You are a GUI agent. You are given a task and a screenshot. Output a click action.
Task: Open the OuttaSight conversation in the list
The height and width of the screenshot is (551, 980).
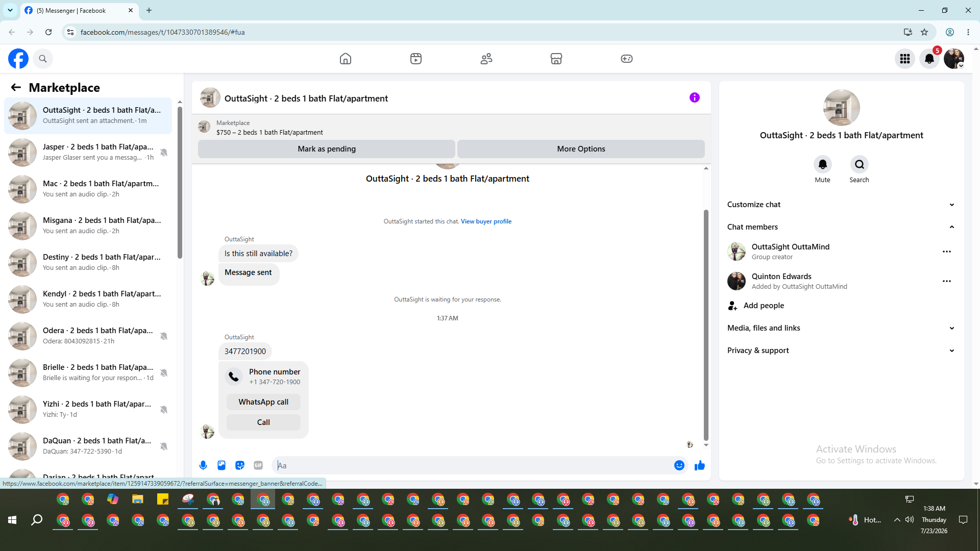coord(88,116)
